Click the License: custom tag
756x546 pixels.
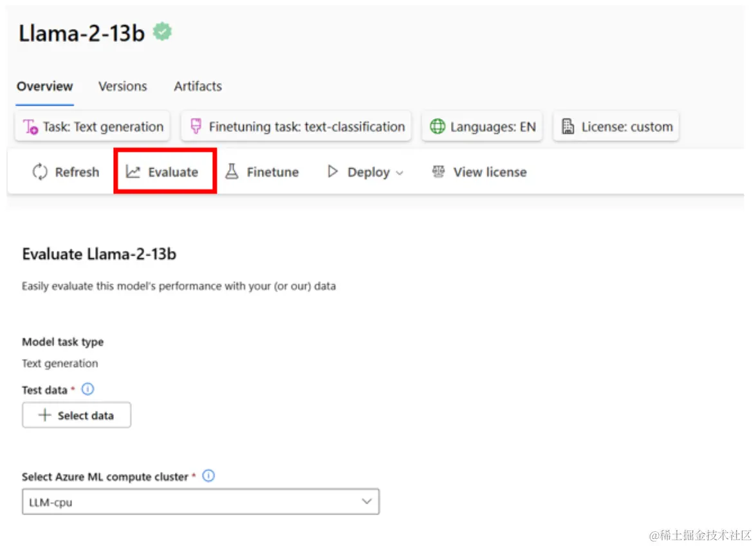[x=616, y=126]
